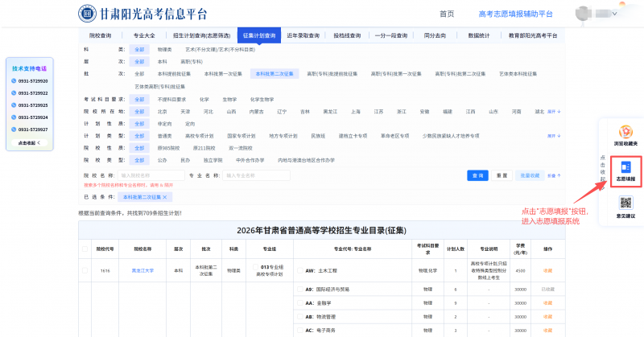Click phone icon beside 0931-5729927
This screenshot has height=337, width=644.
point(14,129)
